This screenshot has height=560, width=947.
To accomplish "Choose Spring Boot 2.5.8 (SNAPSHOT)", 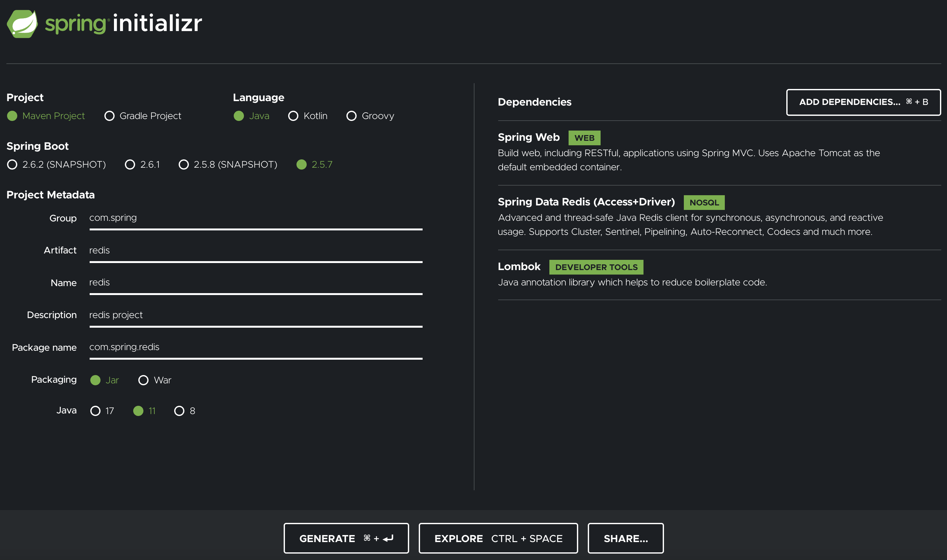I will tap(183, 164).
